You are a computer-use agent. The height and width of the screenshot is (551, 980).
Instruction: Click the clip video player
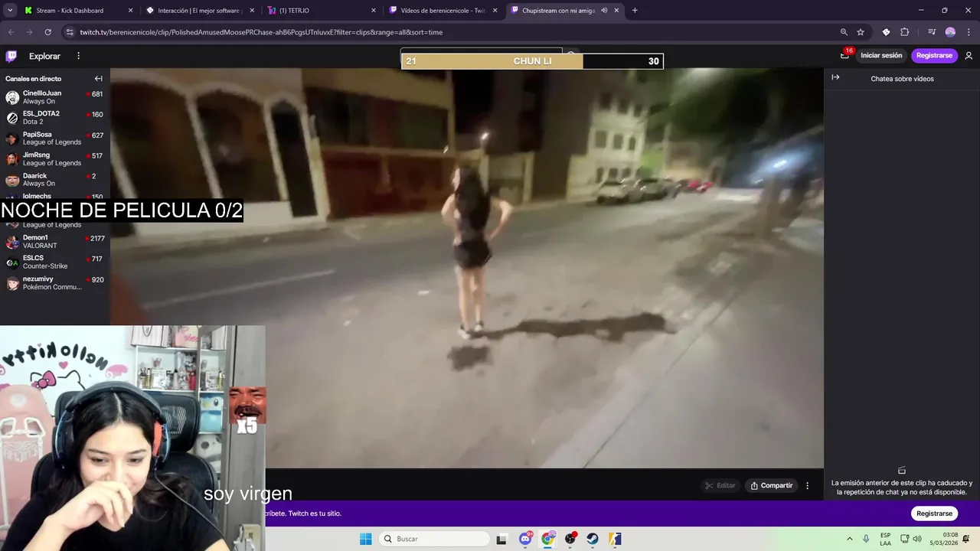click(467, 268)
